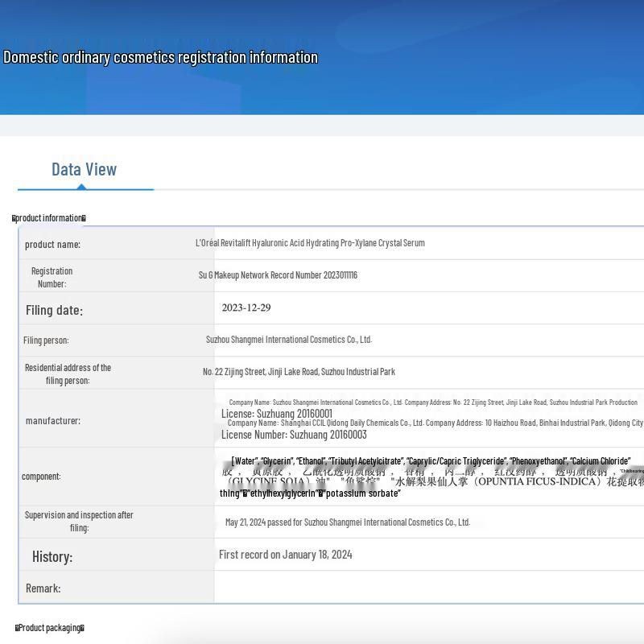The width and height of the screenshot is (644, 644).
Task: Click the license Suzhuang 20160001 text
Action: 277,414
